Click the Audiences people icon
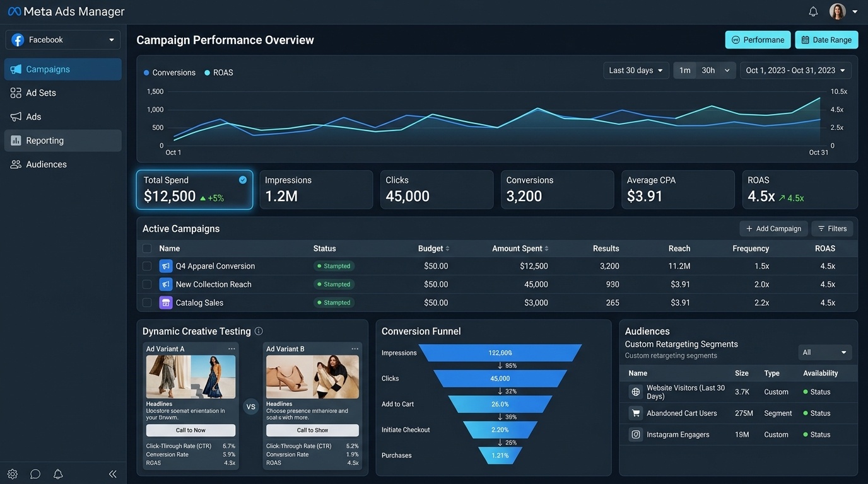 (x=16, y=164)
